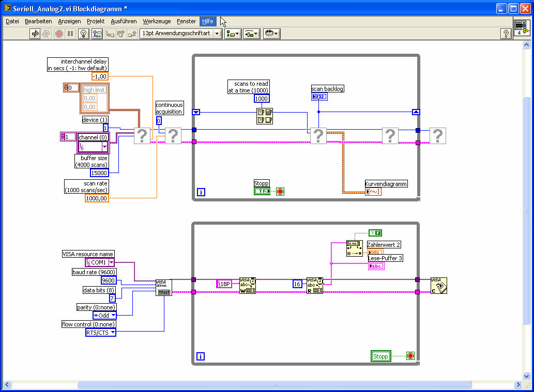Expand the parity Odd dropdown
534x392 pixels.
click(x=105, y=315)
